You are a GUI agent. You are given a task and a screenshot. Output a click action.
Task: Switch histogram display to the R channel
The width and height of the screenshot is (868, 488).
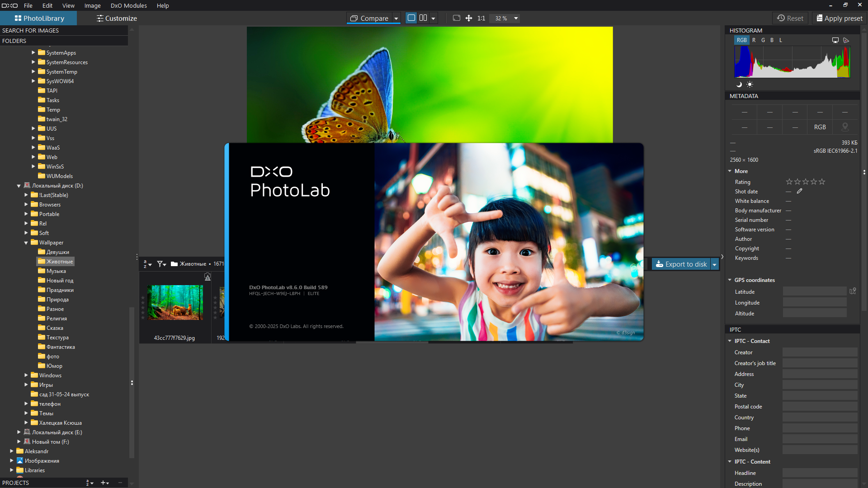click(754, 40)
